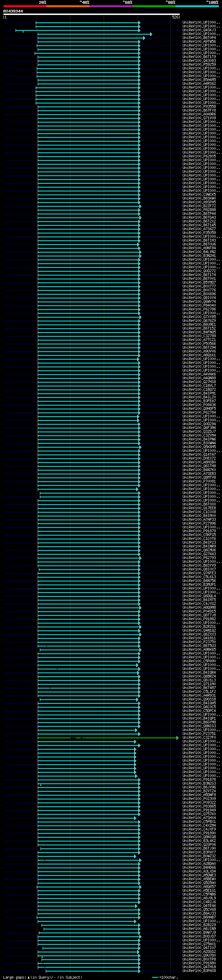
Task: Click hit label UniRef100_A9SPA5
Action: click(x=199, y=202)
